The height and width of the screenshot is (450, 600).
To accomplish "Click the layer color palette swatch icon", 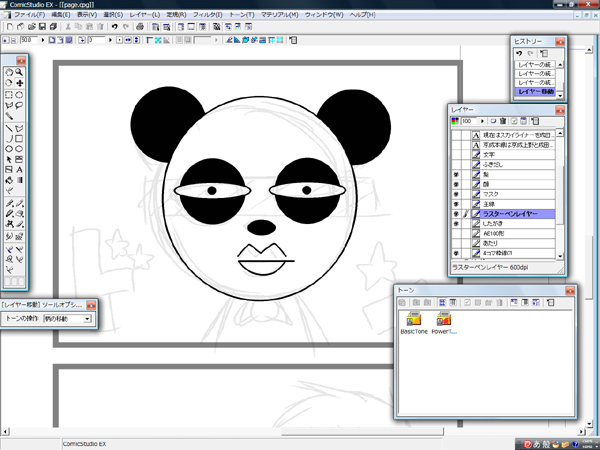I will 456,121.
